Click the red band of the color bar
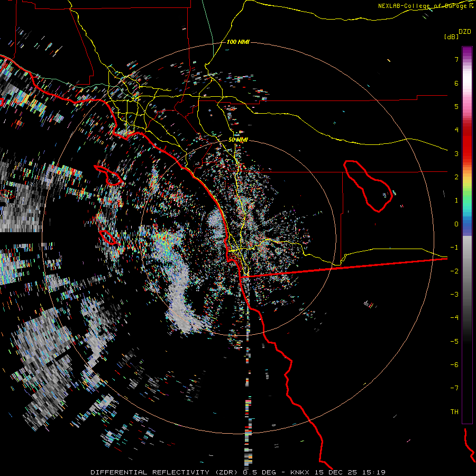 click(x=467, y=143)
